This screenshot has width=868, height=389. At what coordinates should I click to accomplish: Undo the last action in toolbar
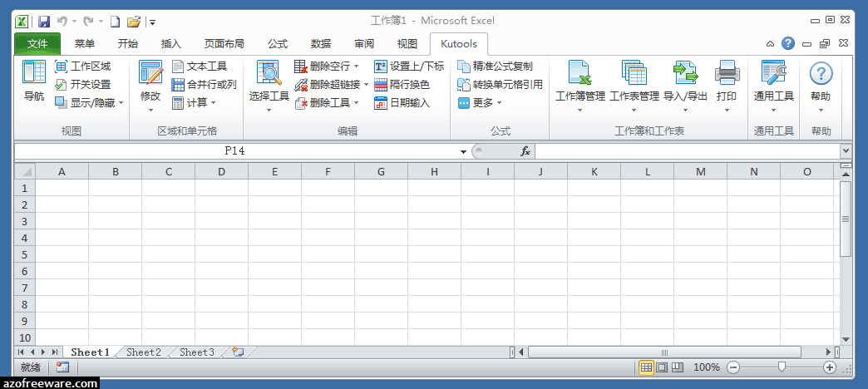62,22
